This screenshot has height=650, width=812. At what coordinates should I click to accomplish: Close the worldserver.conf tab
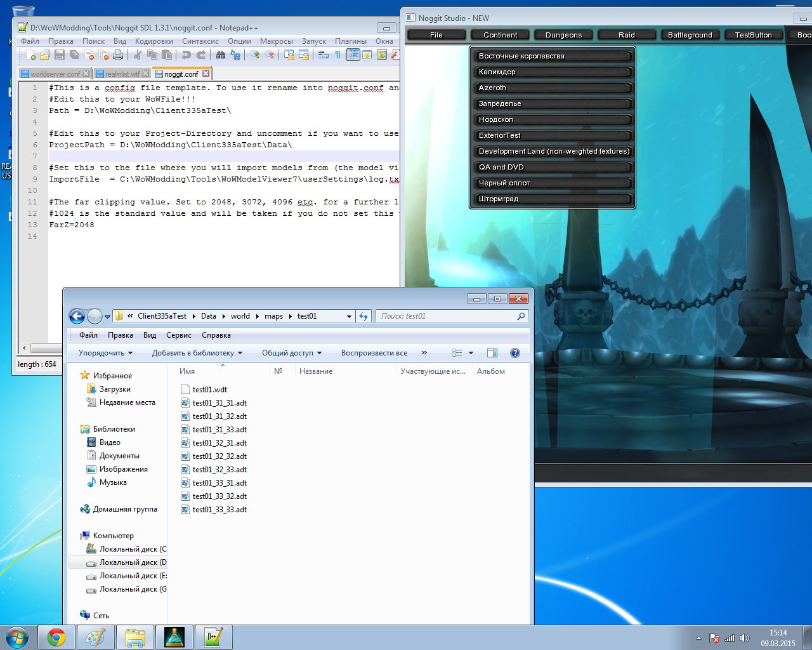click(86, 74)
